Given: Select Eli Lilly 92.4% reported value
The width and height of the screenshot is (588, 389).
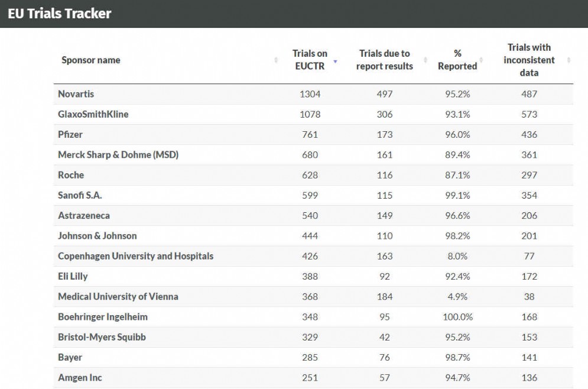Looking at the screenshot, I should click(x=457, y=276).
